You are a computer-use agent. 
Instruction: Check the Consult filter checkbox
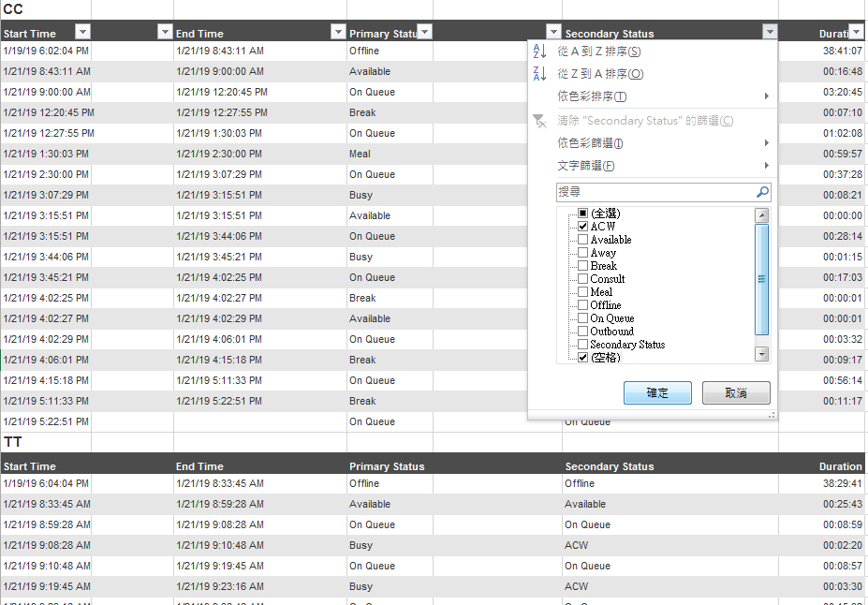pyautogui.click(x=583, y=278)
